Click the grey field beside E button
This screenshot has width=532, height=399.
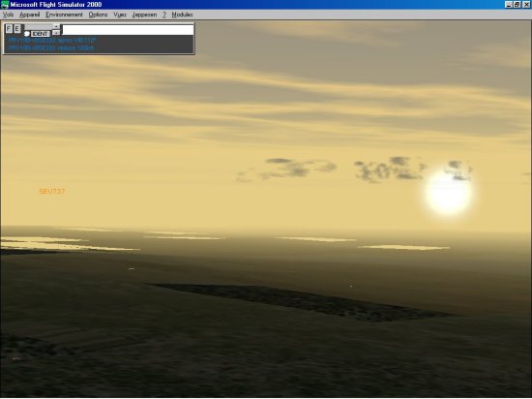pyautogui.click(x=38, y=27)
